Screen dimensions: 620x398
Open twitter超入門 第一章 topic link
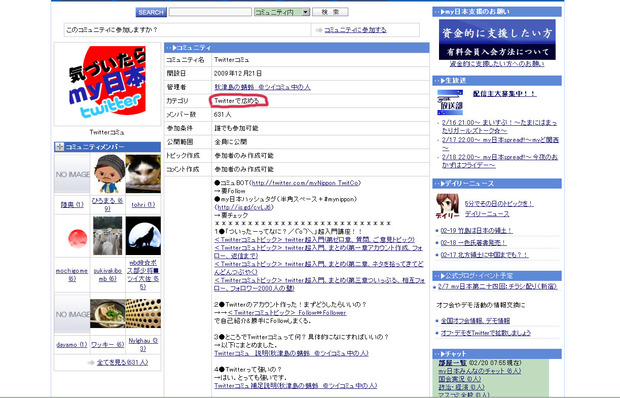click(318, 252)
